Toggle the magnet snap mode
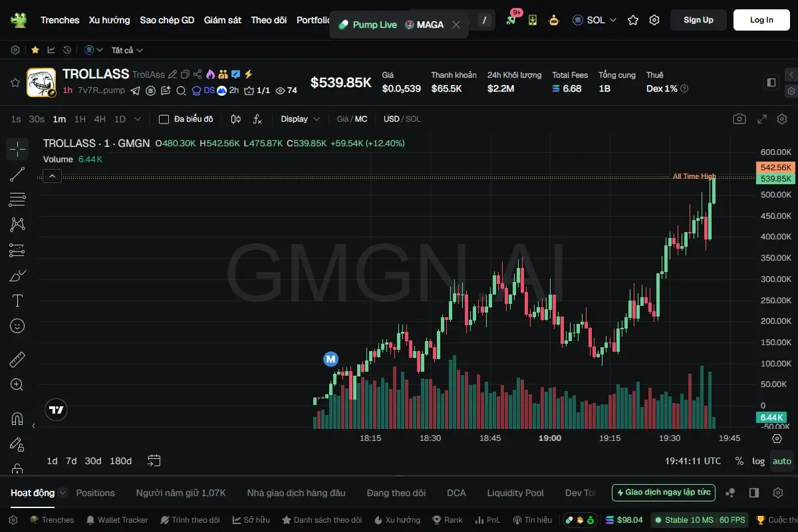 [17, 419]
